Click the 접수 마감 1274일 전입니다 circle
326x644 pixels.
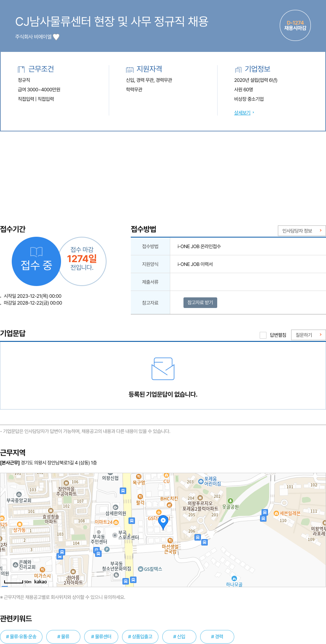82,261
